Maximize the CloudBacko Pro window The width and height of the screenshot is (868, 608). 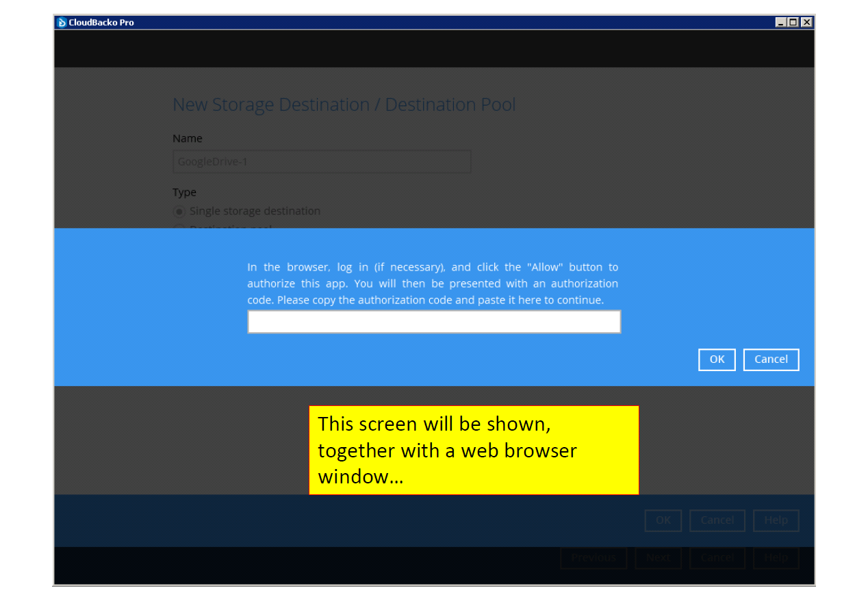point(793,22)
